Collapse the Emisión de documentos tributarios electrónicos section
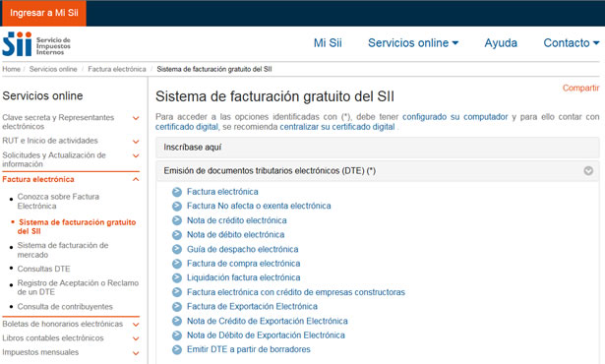The height and width of the screenshot is (364, 605). coord(588,170)
